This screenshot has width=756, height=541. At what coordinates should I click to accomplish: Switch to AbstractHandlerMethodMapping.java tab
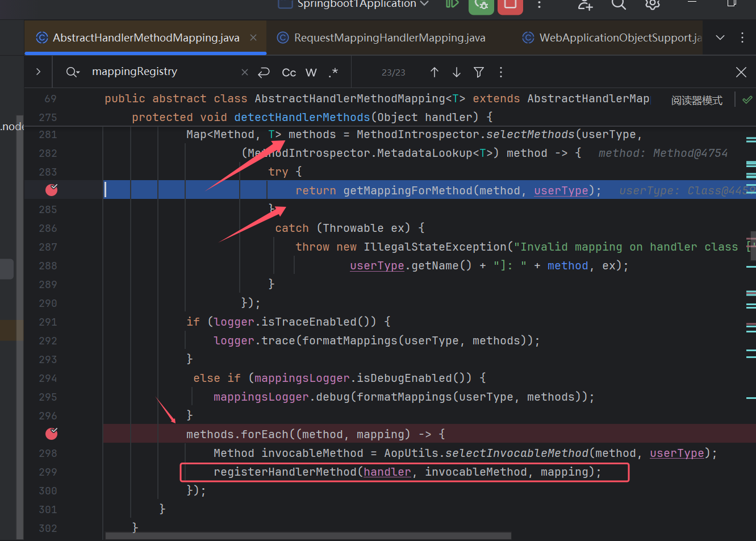[x=146, y=38]
